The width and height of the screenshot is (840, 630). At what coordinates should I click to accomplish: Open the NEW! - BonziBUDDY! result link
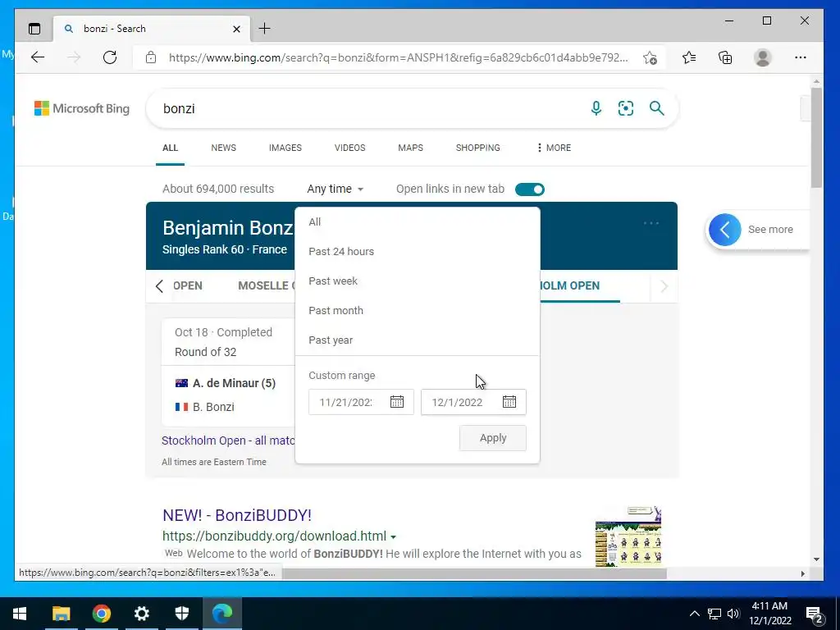(x=237, y=515)
